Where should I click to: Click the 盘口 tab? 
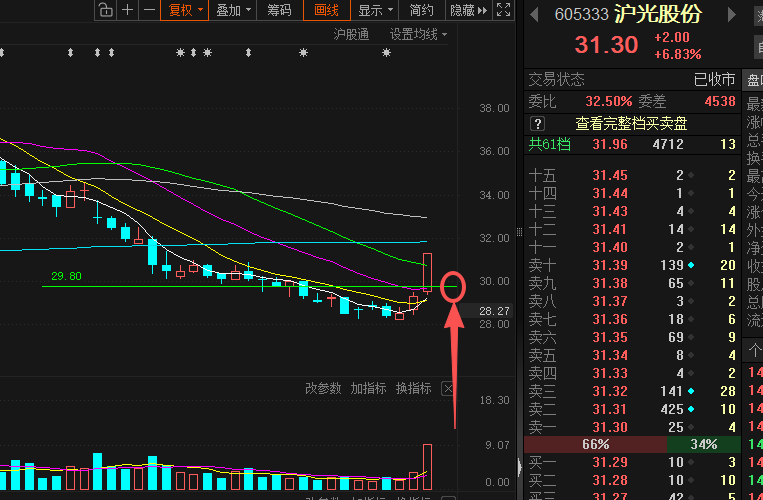(754, 80)
